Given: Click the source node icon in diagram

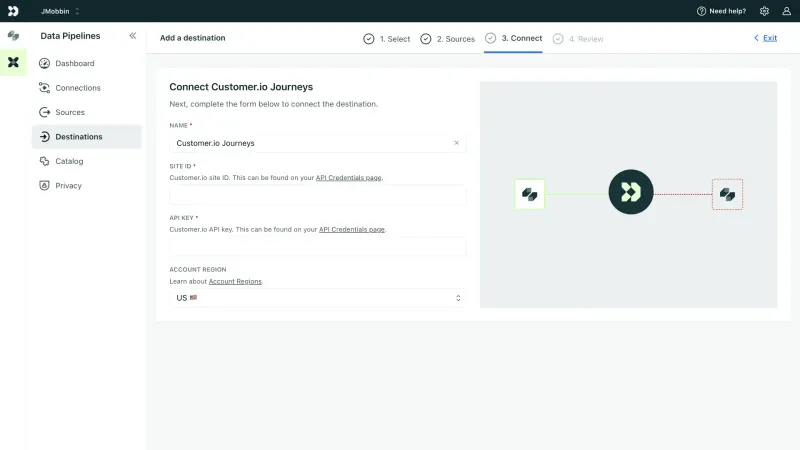Looking at the screenshot, I should (x=530, y=194).
